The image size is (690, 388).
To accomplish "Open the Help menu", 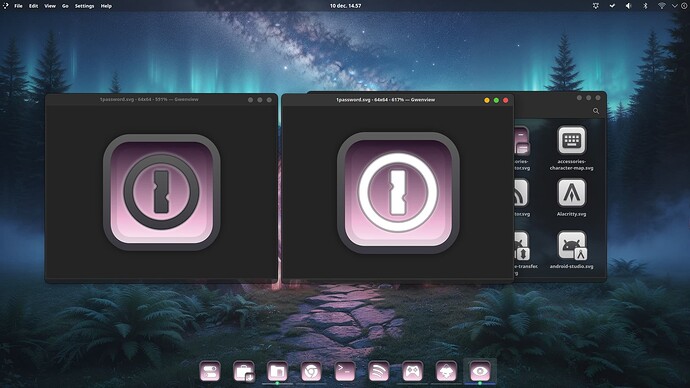I will [x=106, y=6].
